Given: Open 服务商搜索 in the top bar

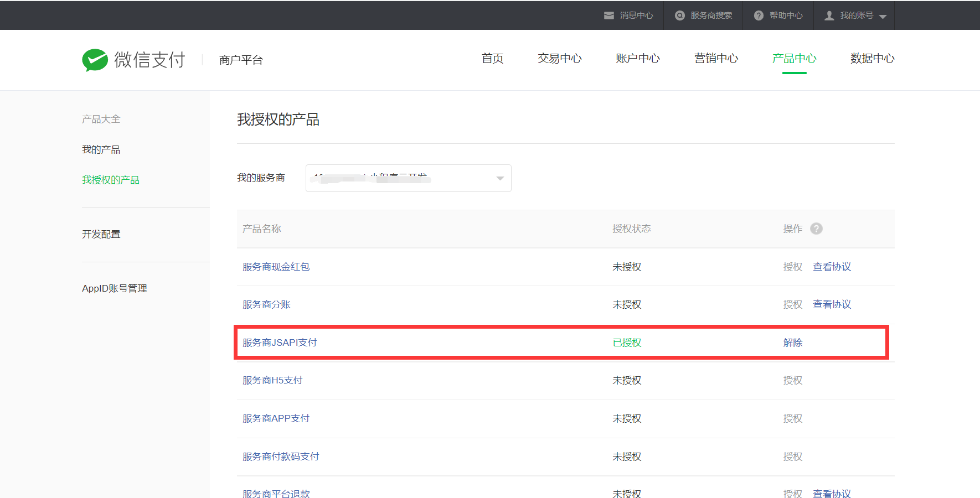Looking at the screenshot, I should (x=711, y=15).
